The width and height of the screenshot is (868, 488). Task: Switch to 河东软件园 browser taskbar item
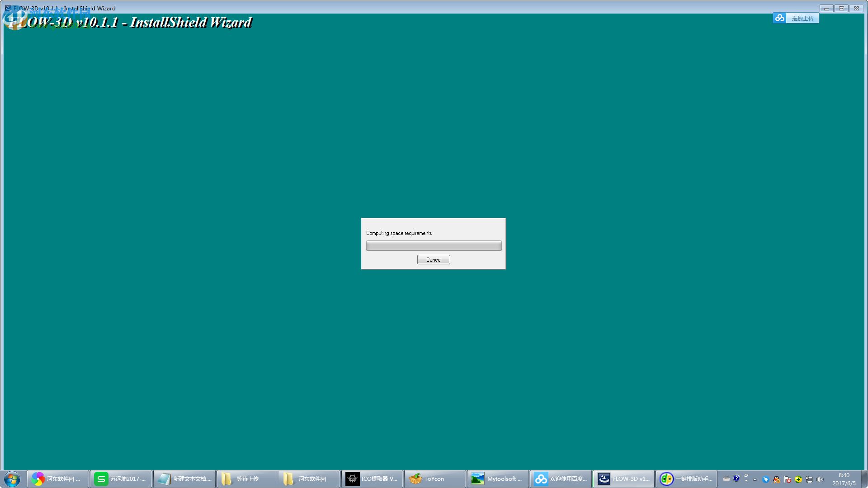[58, 479]
